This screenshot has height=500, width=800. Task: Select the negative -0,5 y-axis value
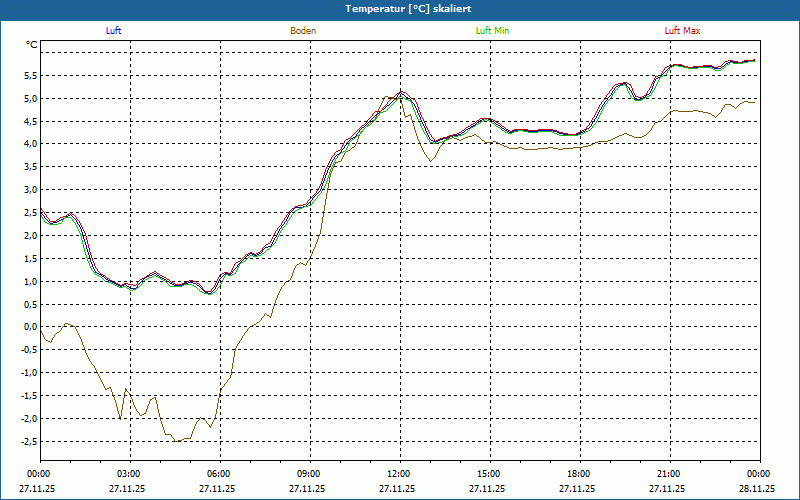coord(29,350)
